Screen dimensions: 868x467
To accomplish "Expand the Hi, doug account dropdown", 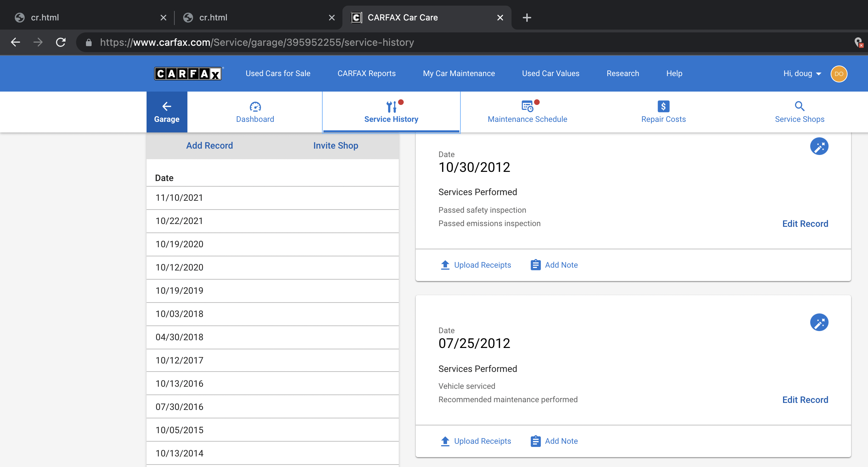I will click(802, 74).
